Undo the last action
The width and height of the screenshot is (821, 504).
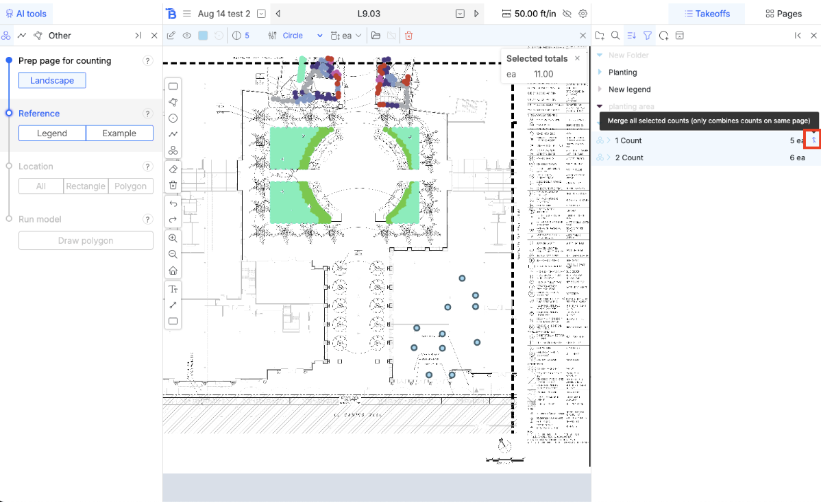tap(173, 203)
